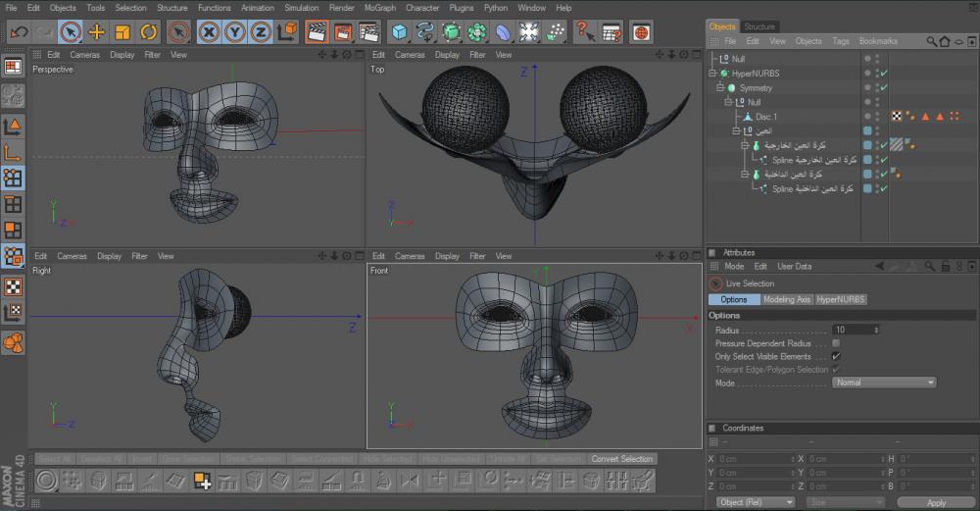980x511 pixels.
Task: Toggle the Z-axis lock button
Action: click(261, 32)
